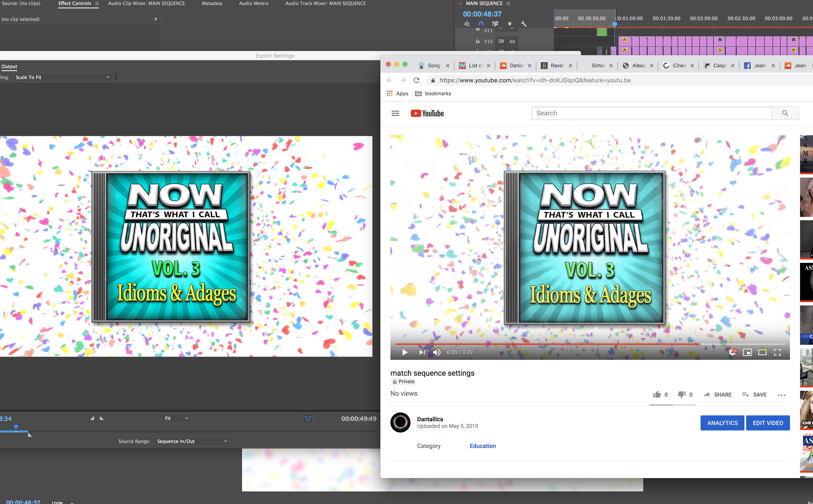Open Scale To Fit scaling dropdown

point(63,77)
